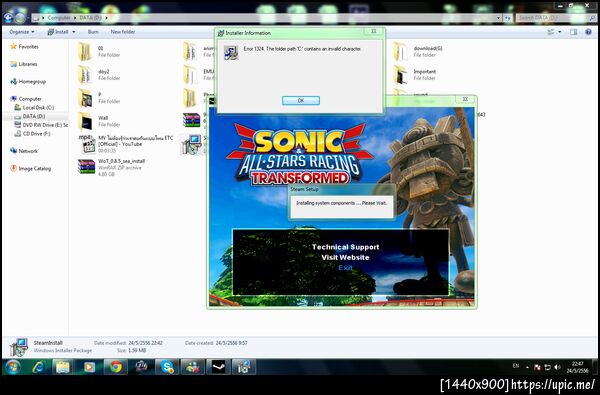Switch to the Steam taskbar button
This screenshot has height=395, width=600.
click(x=218, y=367)
